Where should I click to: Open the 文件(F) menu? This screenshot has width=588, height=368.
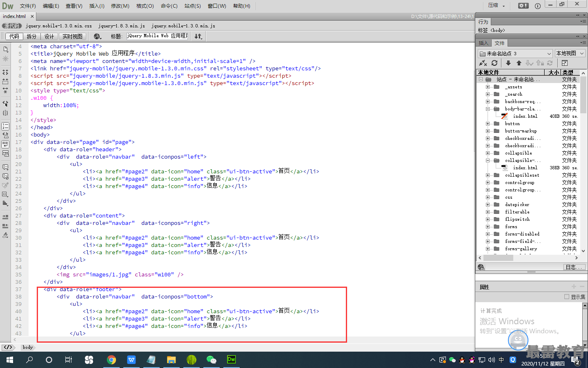[x=28, y=6]
